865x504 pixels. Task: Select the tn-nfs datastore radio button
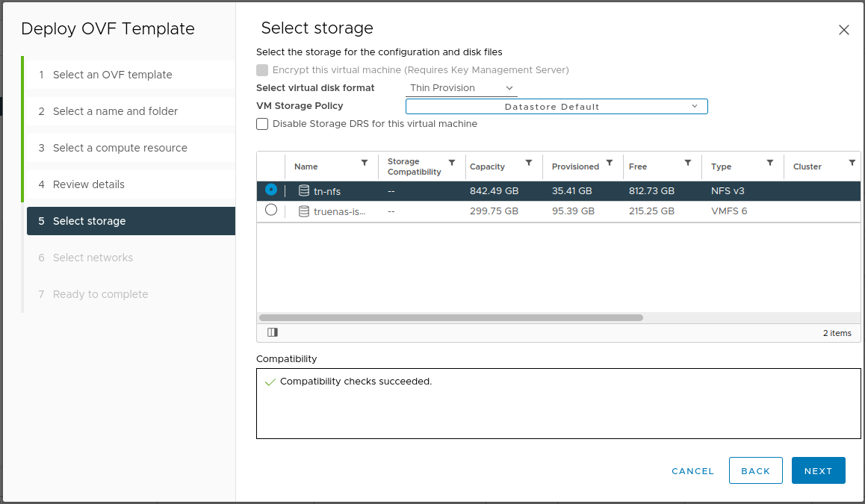[x=271, y=190]
